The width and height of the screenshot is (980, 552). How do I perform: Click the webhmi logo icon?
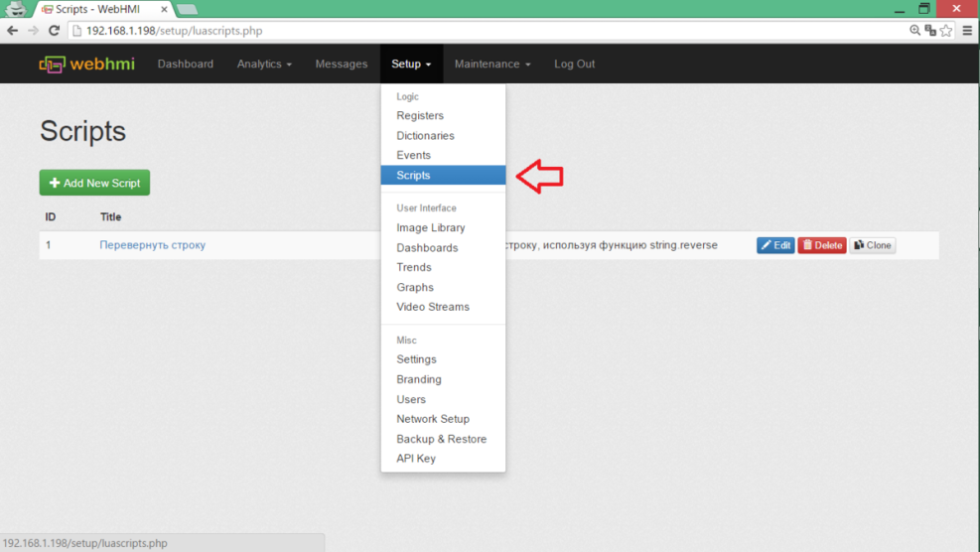pos(52,65)
